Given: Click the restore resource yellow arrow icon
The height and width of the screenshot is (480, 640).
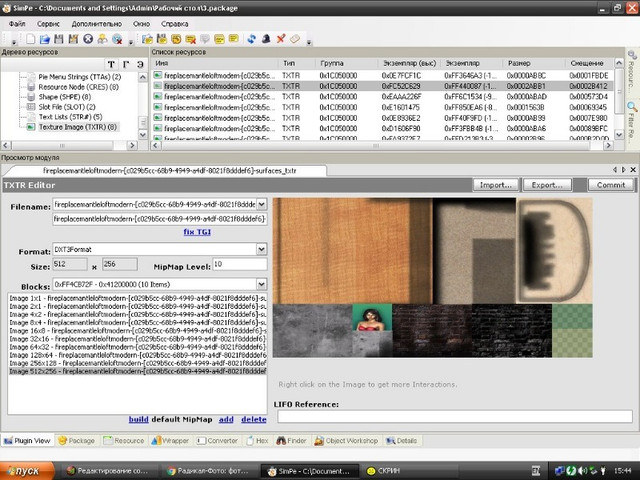Looking at the screenshot, I should pyautogui.click(x=176, y=39).
